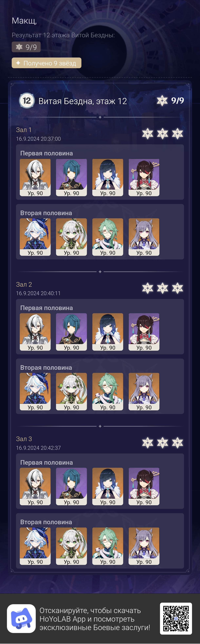This screenshot has height=644, width=200.
Task: Click the floor 12 round badge icon
Action: pos(27,101)
